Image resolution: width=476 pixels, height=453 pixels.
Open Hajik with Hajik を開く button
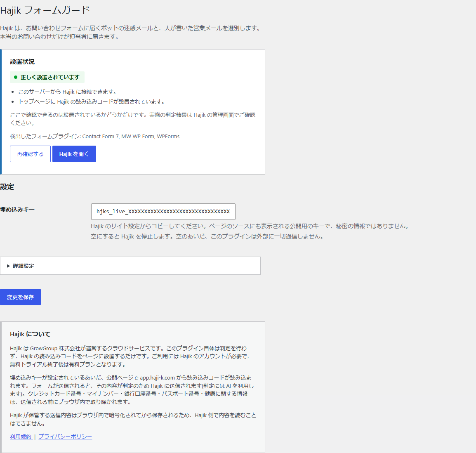point(74,154)
